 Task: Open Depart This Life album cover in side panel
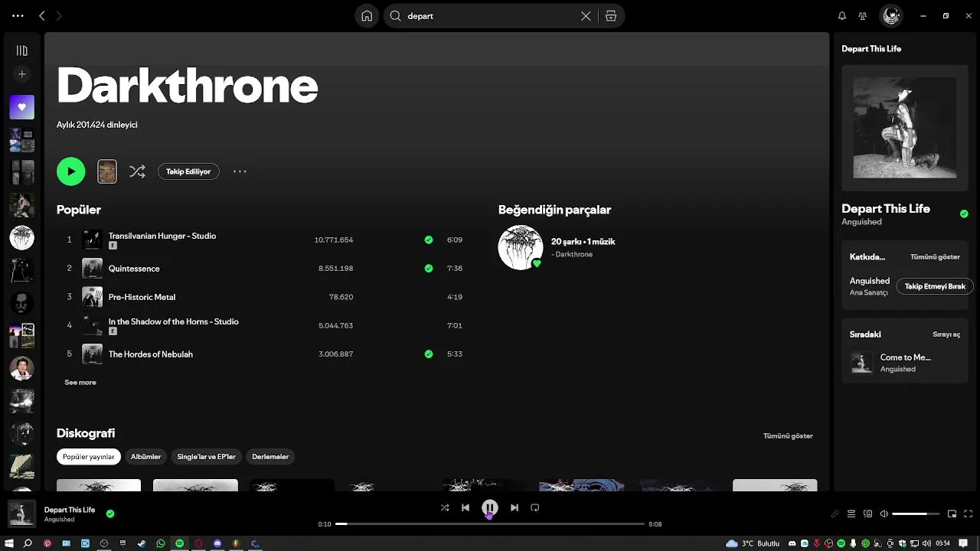[905, 128]
